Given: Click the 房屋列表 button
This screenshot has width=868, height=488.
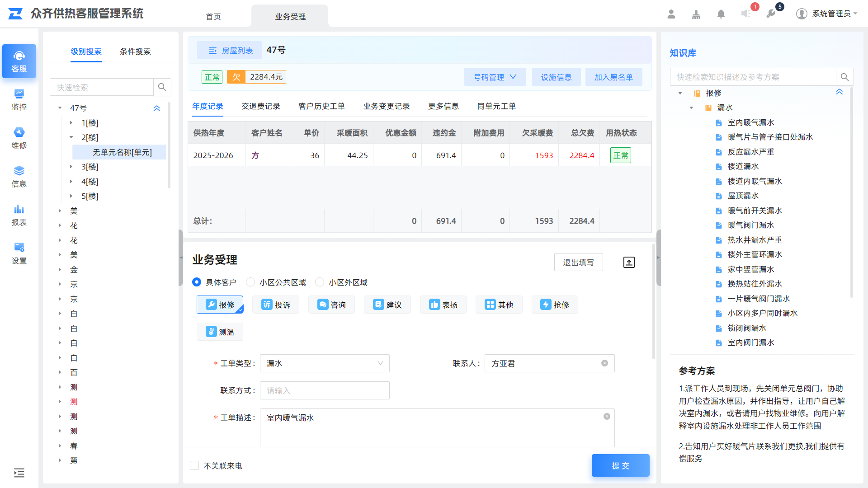Looking at the screenshot, I should pyautogui.click(x=230, y=51).
